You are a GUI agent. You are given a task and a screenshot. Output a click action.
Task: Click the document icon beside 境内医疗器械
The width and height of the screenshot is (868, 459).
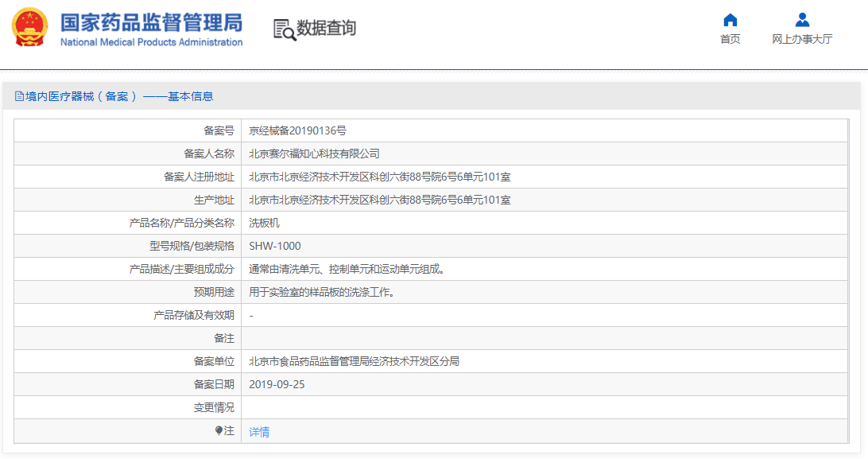[19, 96]
